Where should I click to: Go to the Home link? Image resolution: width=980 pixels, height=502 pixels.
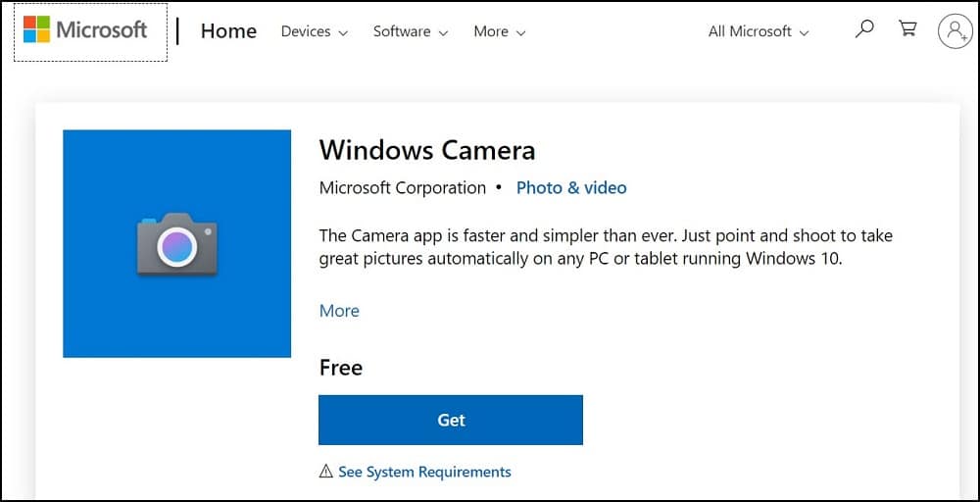click(x=228, y=31)
